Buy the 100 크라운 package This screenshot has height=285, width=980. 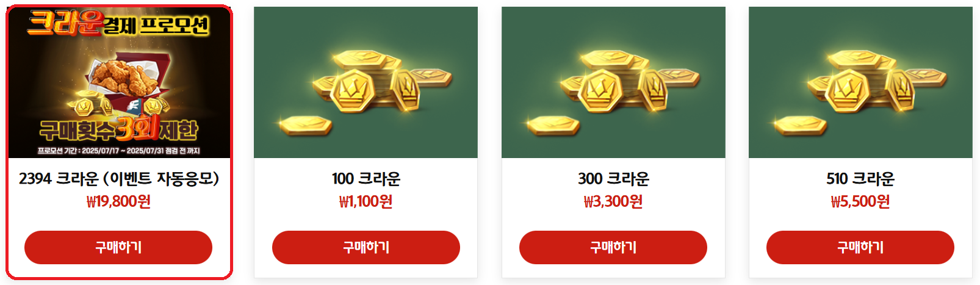point(366,247)
